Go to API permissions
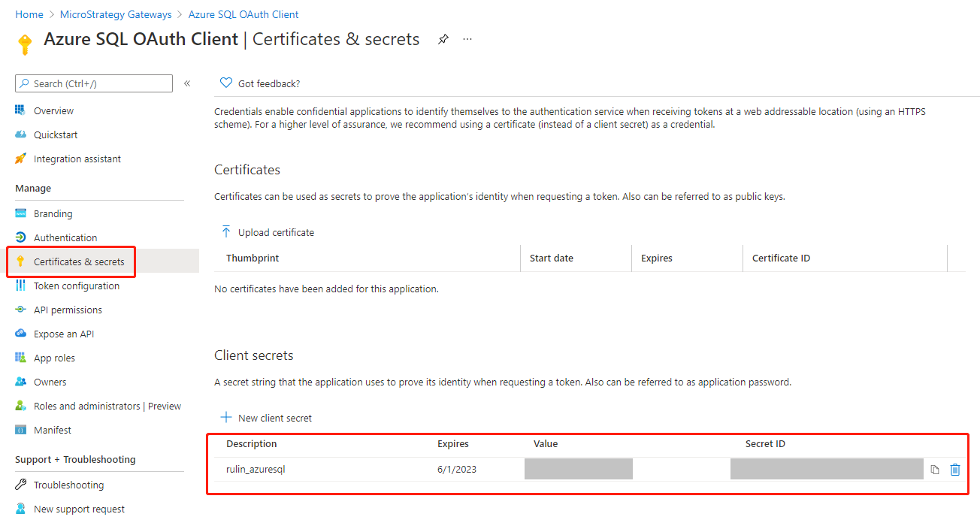 pos(68,310)
